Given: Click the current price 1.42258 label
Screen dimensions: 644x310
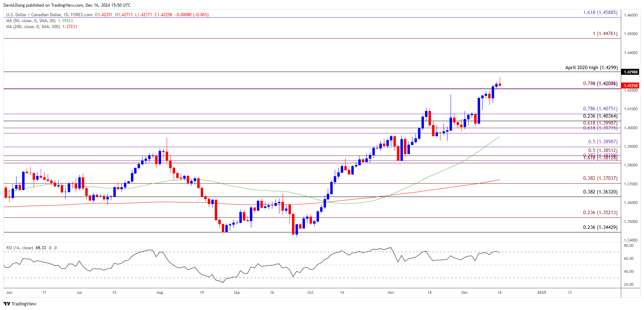Looking at the screenshot, I should click(630, 86).
